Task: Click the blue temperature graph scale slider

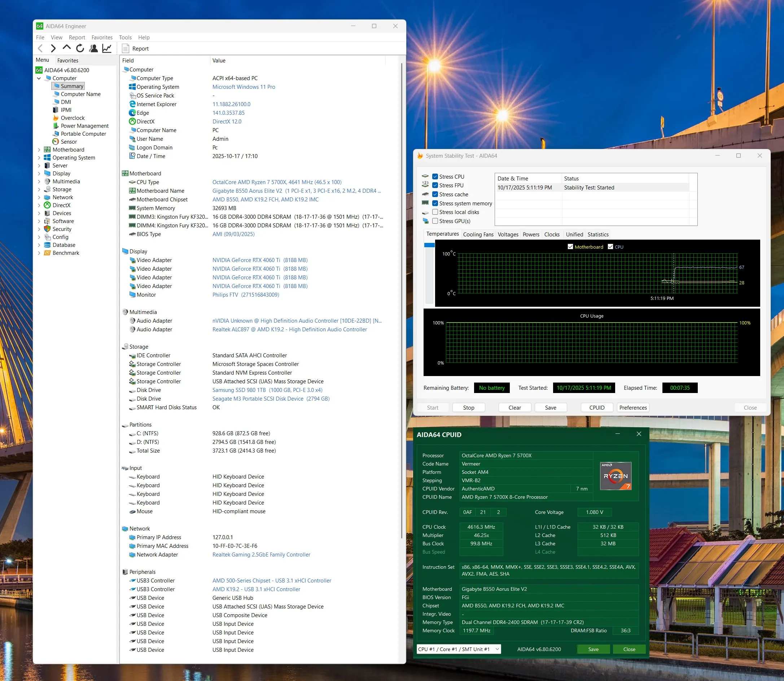Action: click(429, 245)
